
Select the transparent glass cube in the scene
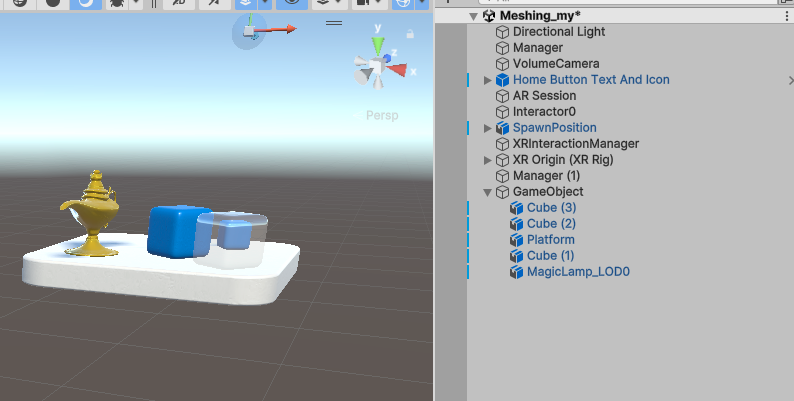coord(231,240)
